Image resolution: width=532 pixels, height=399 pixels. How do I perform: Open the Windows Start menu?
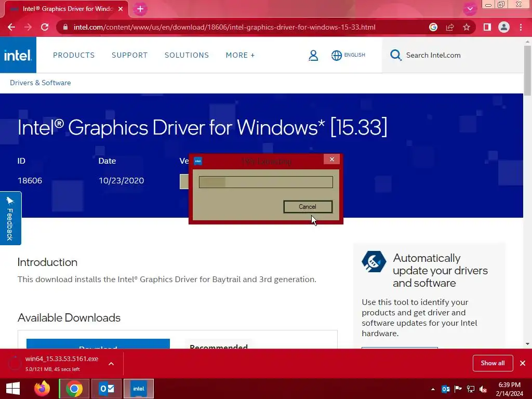13,389
